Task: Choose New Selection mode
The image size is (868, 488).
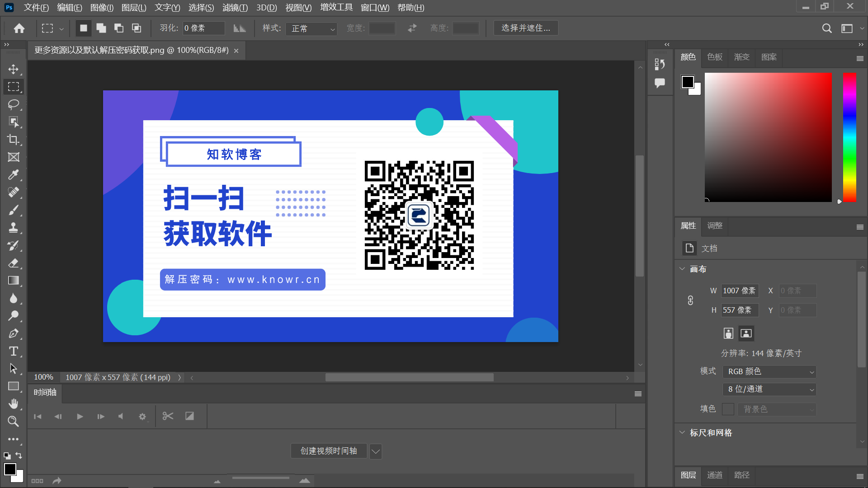Action: (x=84, y=28)
